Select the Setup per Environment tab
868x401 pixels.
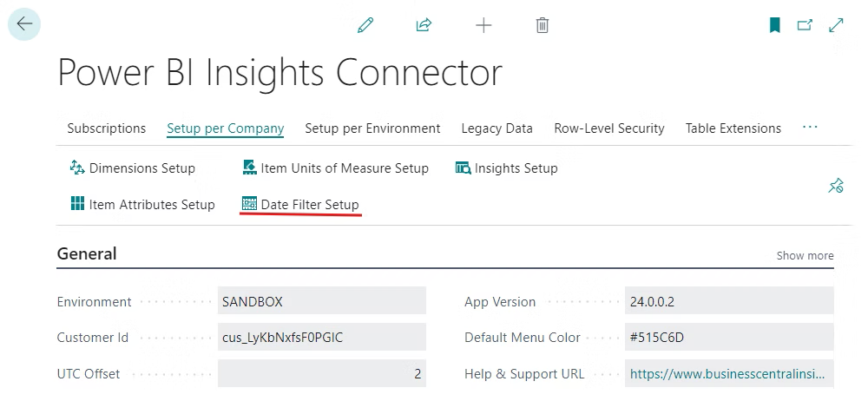click(372, 128)
